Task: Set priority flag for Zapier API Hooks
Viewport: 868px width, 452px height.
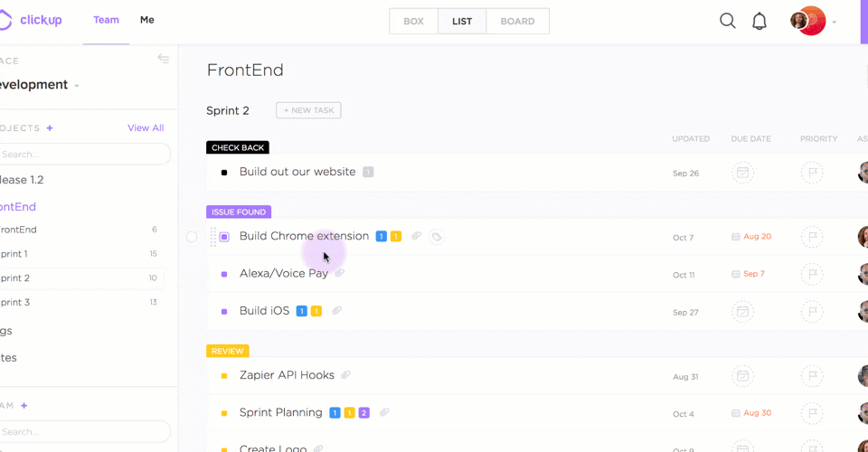Action: pyautogui.click(x=812, y=375)
